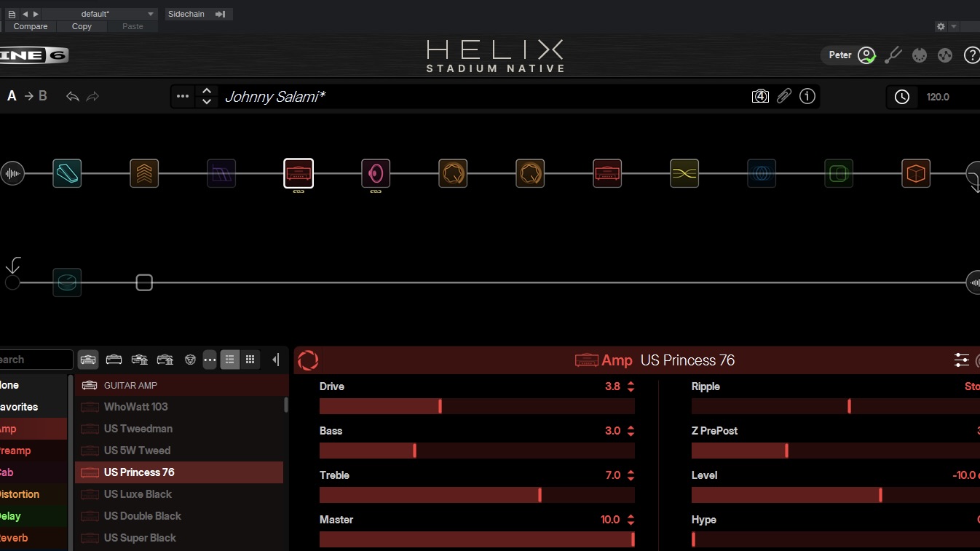
Task: Select the shield badge filter icon
Action: coord(190,360)
